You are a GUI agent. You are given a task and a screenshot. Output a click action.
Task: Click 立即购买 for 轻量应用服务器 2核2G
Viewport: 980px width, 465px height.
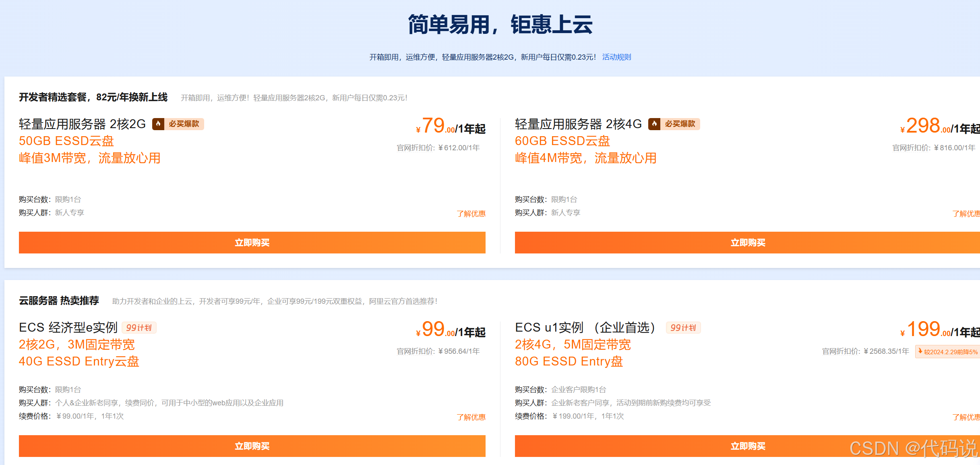pyautogui.click(x=252, y=243)
